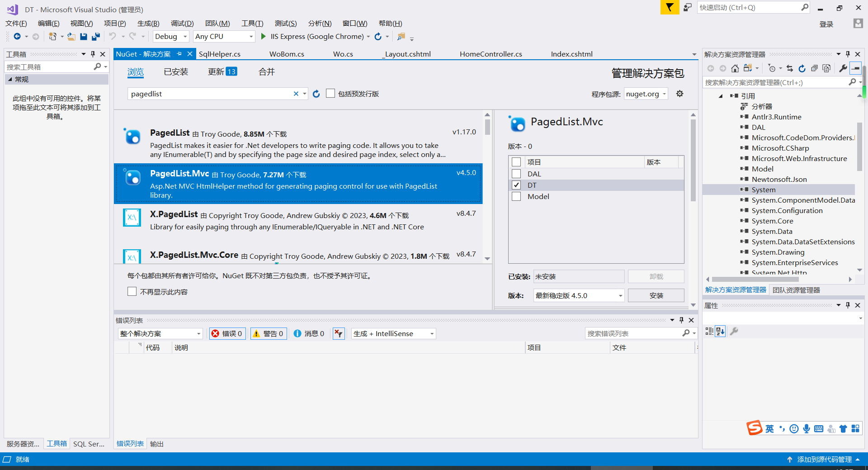Click the browser refresh icon beside IIS Express
The image size is (868, 470).
click(x=378, y=37)
